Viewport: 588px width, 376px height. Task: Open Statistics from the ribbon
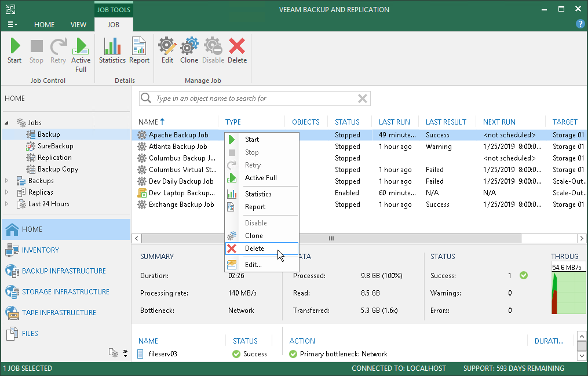point(112,50)
